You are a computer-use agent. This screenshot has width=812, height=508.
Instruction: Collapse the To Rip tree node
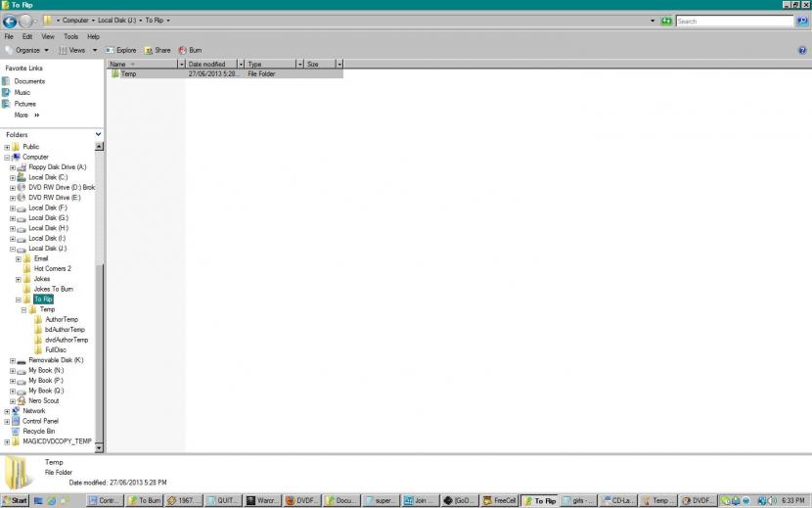[x=19, y=300]
